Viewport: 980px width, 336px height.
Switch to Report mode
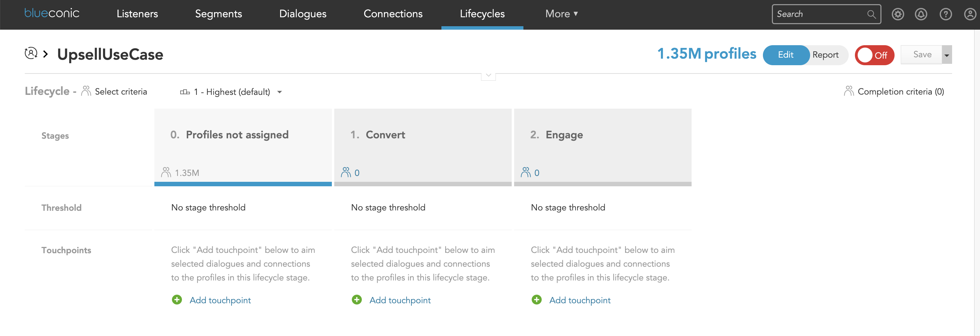pyautogui.click(x=825, y=55)
